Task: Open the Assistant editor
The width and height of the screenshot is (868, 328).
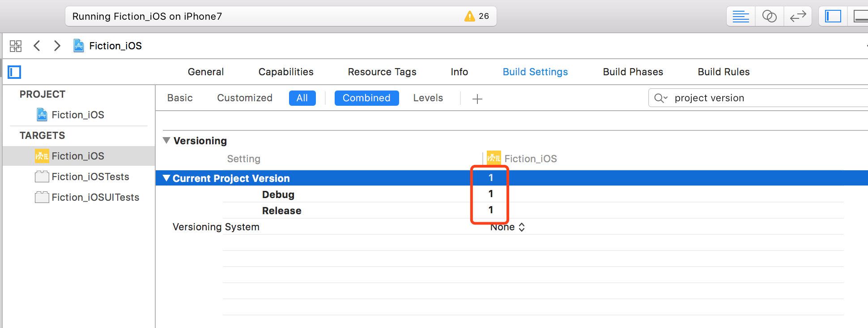Action: pos(769,17)
